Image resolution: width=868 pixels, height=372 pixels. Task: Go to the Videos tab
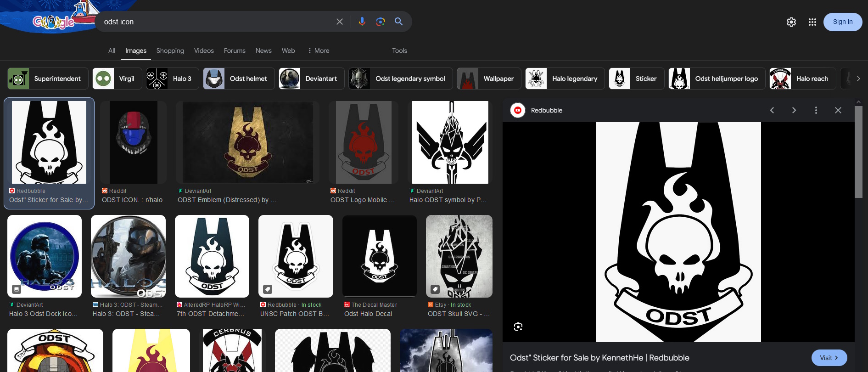204,51
